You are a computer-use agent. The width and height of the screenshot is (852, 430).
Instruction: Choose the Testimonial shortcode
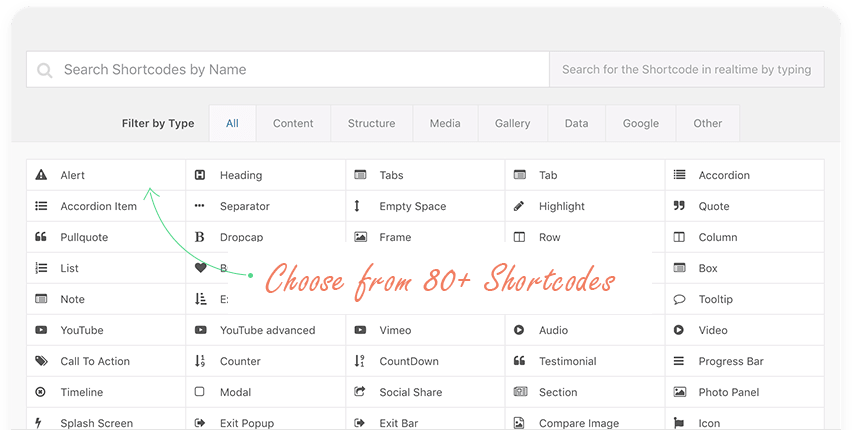click(585, 361)
